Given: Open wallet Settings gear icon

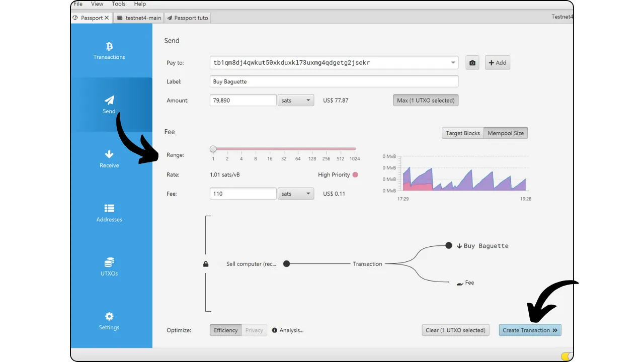Looking at the screenshot, I should [x=109, y=317].
